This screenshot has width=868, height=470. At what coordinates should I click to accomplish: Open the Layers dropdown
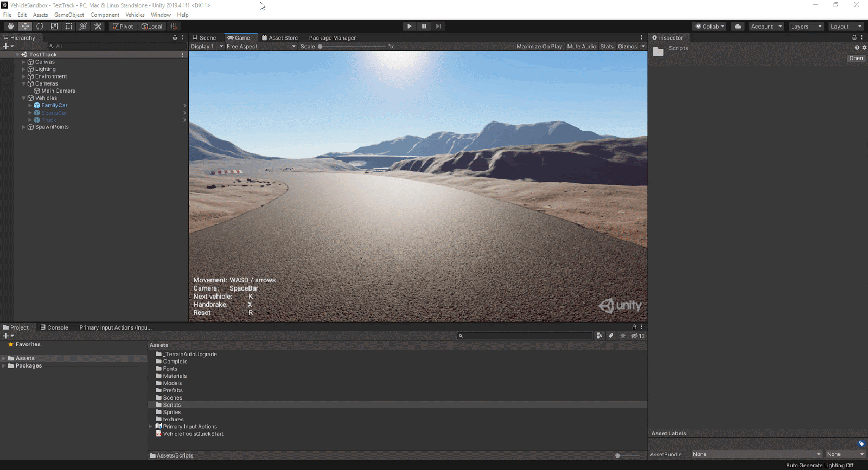(806, 27)
